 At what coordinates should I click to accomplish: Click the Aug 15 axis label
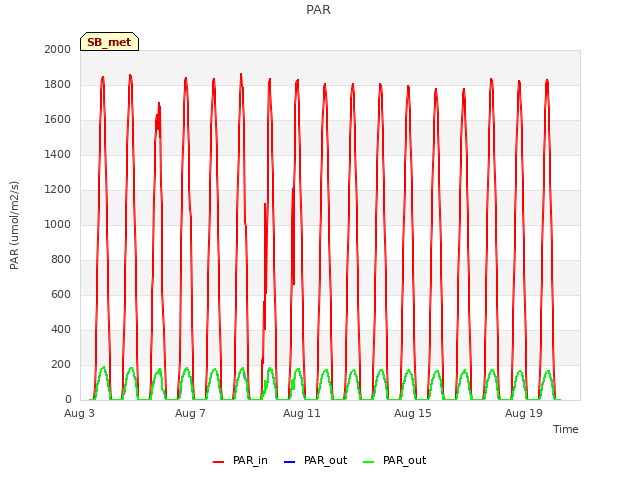coord(413,413)
